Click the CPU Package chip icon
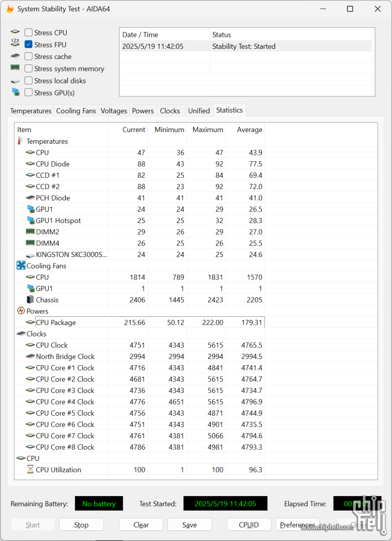The height and width of the screenshot is (541, 392). [30, 322]
